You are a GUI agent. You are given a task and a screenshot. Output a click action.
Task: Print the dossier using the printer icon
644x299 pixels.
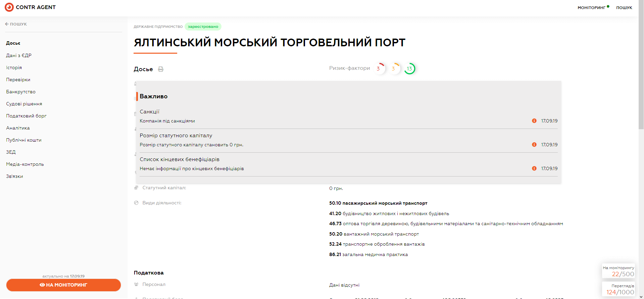[x=161, y=69]
